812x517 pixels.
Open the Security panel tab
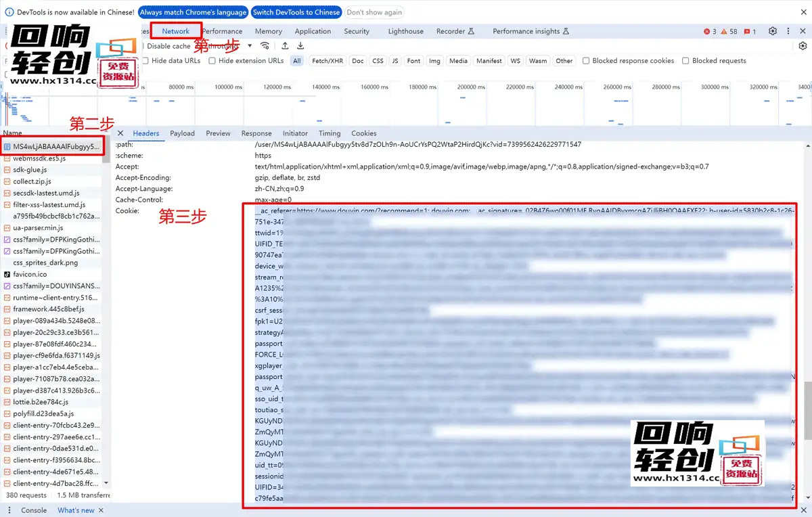point(357,31)
